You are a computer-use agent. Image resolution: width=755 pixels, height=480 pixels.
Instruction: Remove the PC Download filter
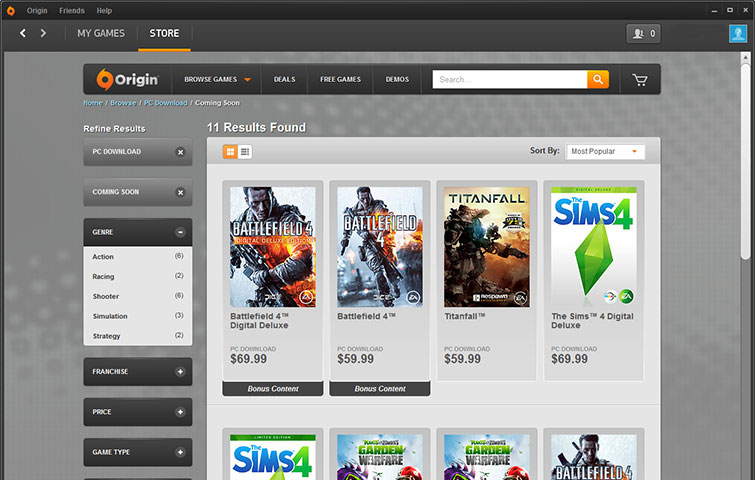[x=180, y=152]
